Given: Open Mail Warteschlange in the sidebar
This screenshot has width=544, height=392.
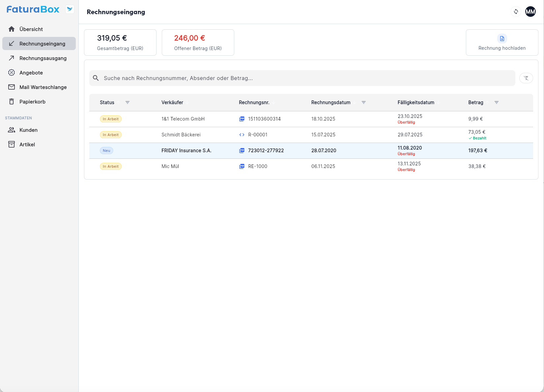Looking at the screenshot, I should [43, 87].
